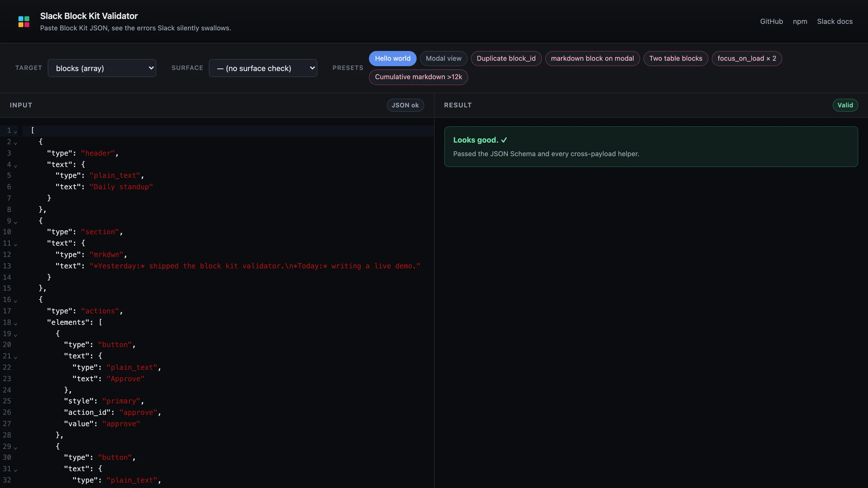Screen dimensions: 868x488
Task: Click the "mrkdwn" type value
Action: [106, 255]
